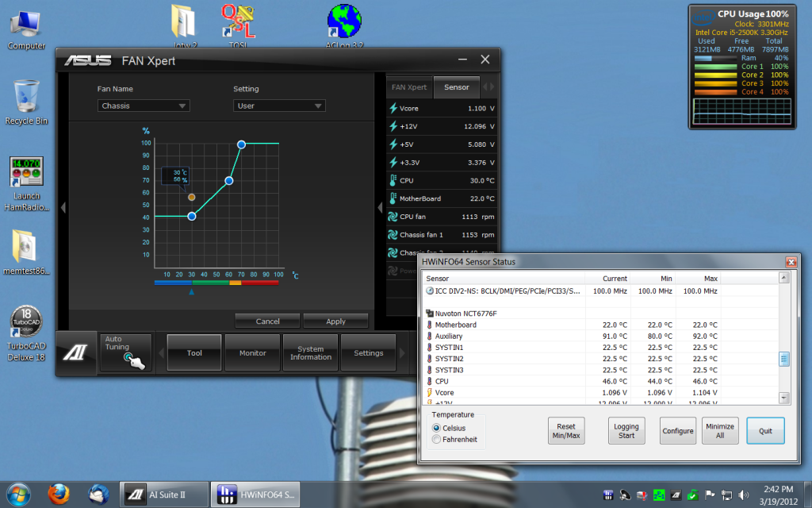Click the taskbar clock showing 2:42 PM
The image size is (812, 508).
click(779, 495)
